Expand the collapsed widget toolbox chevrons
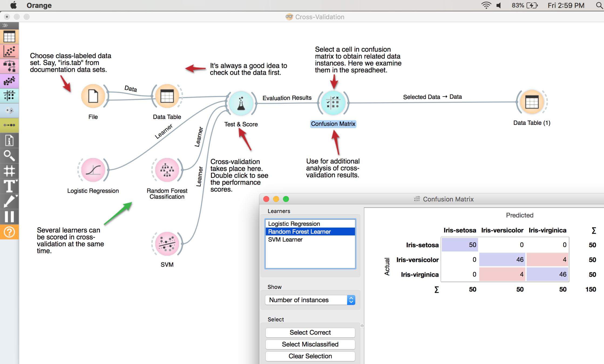Image resolution: width=604 pixels, height=364 pixels. [x=5, y=25]
